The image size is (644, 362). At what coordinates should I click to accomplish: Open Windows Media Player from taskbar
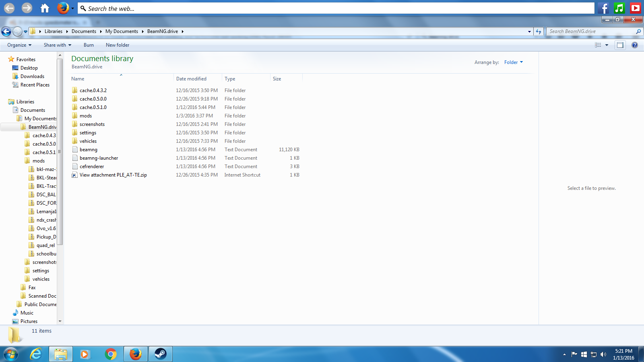(85, 354)
